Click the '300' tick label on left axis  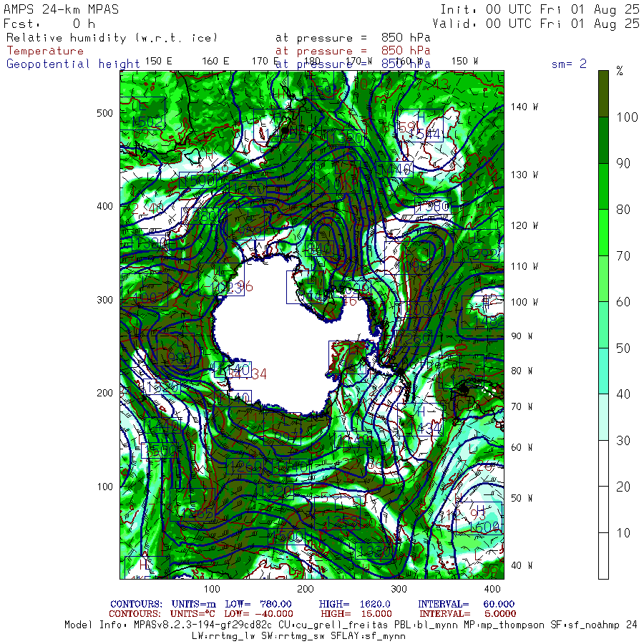[x=104, y=300]
